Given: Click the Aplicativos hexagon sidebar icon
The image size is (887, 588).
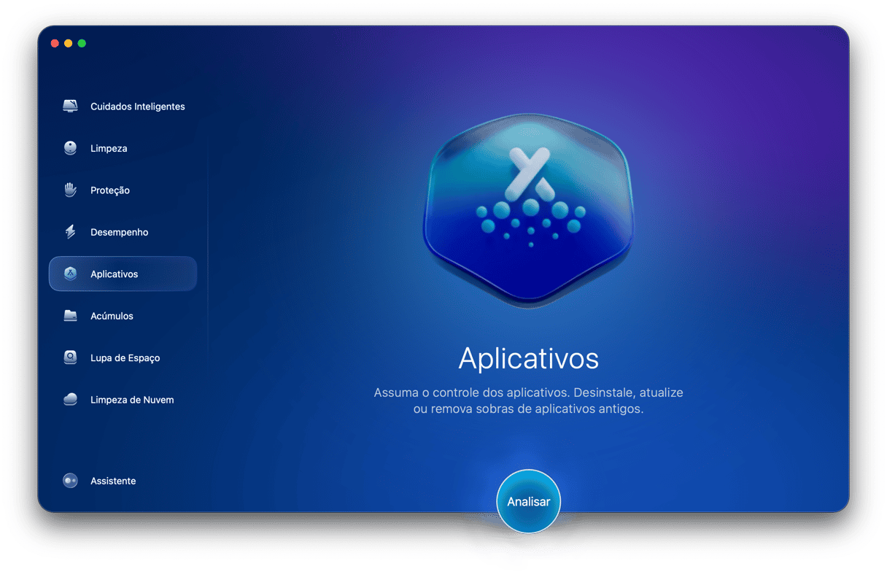Looking at the screenshot, I should pyautogui.click(x=70, y=274).
